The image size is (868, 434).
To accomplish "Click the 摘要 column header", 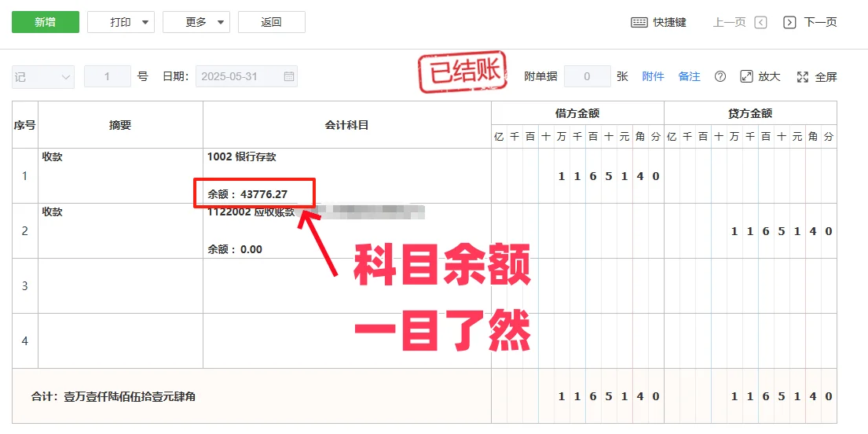I will (120, 125).
